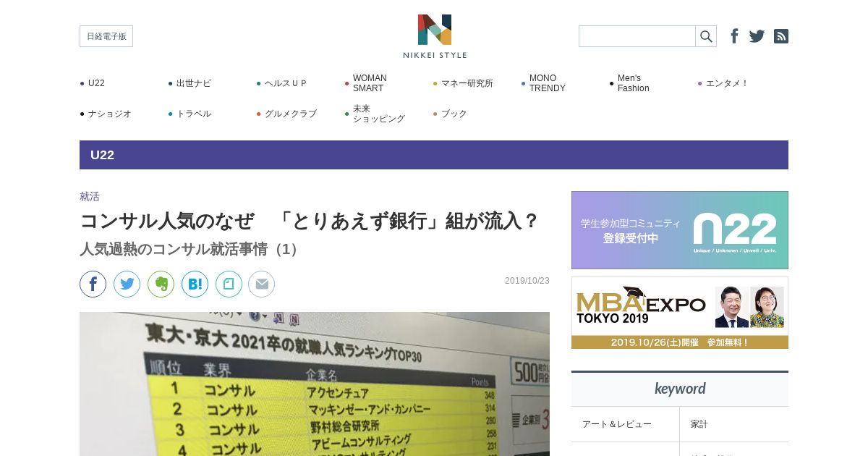Go to マネー研究所 navigation item
The width and height of the screenshot is (868, 456).
click(467, 83)
